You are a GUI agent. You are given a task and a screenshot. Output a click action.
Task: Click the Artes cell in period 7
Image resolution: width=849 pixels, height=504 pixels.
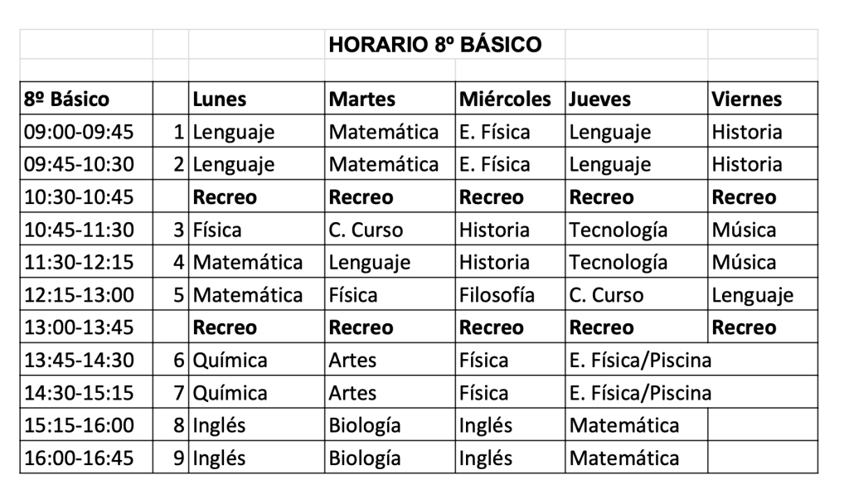pos(390,393)
